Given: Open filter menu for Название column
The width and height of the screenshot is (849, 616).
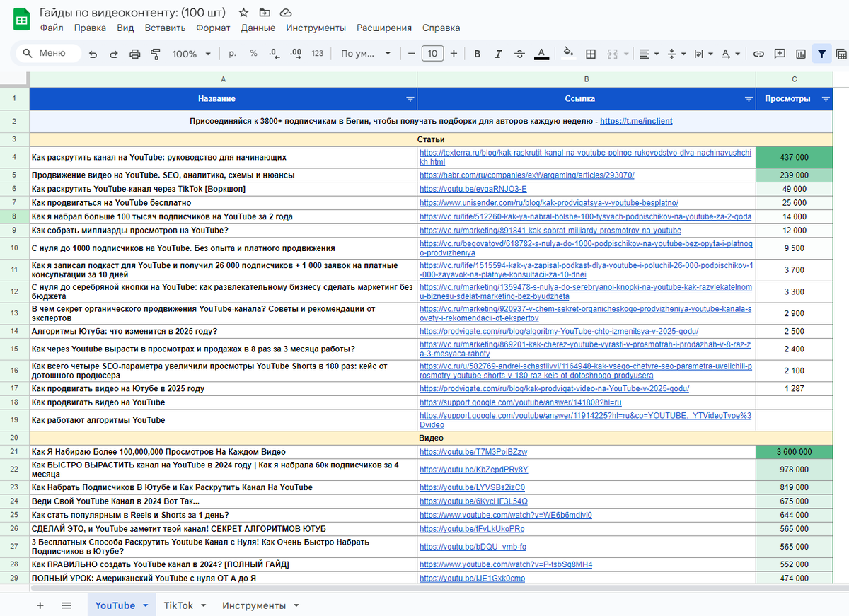Looking at the screenshot, I should pos(410,99).
